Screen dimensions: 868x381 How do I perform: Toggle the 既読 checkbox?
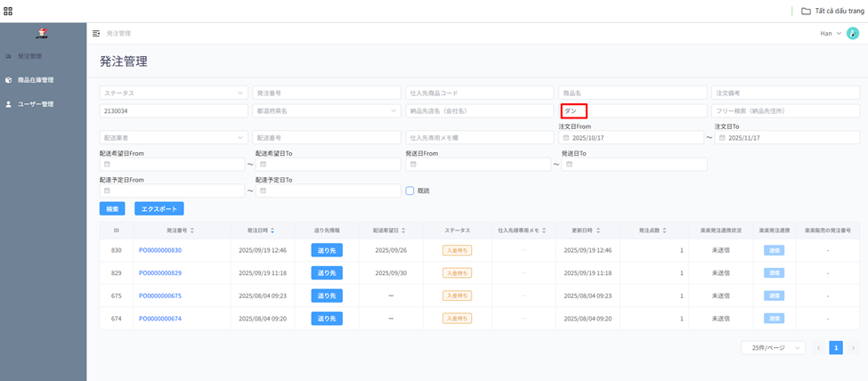[410, 190]
